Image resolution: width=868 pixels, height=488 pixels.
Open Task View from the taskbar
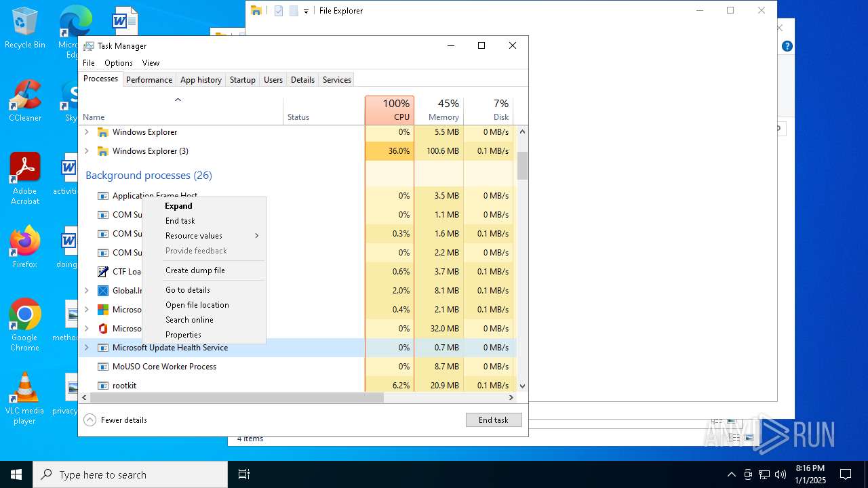244,474
